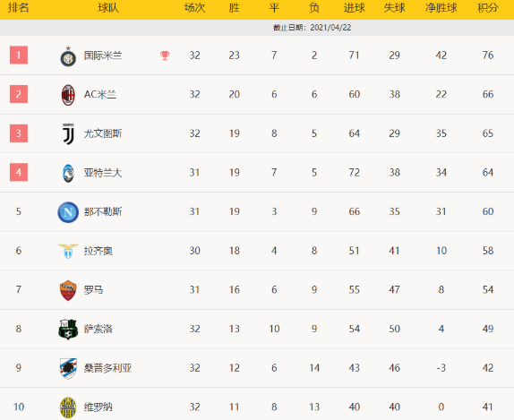Click the Sassuolo team crest
This screenshot has width=514, height=420.
68,330
